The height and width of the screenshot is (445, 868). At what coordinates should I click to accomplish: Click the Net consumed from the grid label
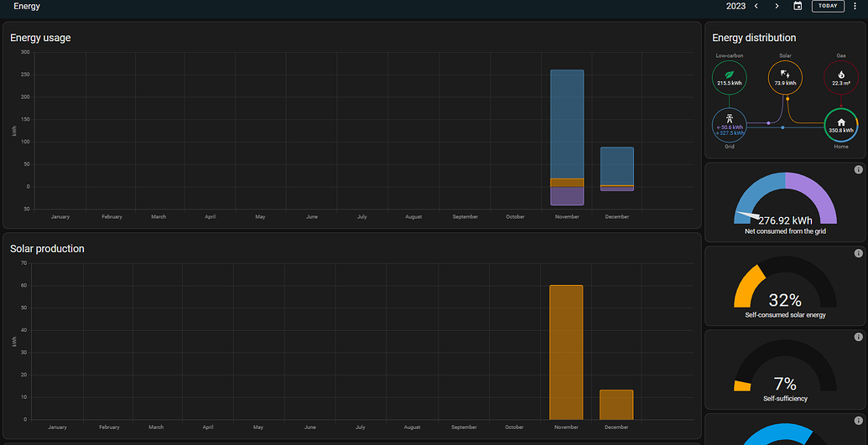(x=785, y=231)
